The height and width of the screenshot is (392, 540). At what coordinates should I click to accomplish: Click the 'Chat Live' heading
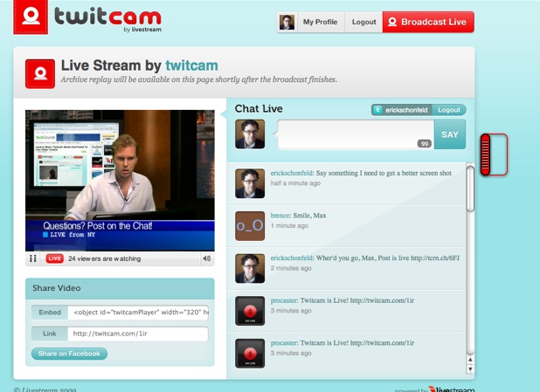[x=259, y=109]
